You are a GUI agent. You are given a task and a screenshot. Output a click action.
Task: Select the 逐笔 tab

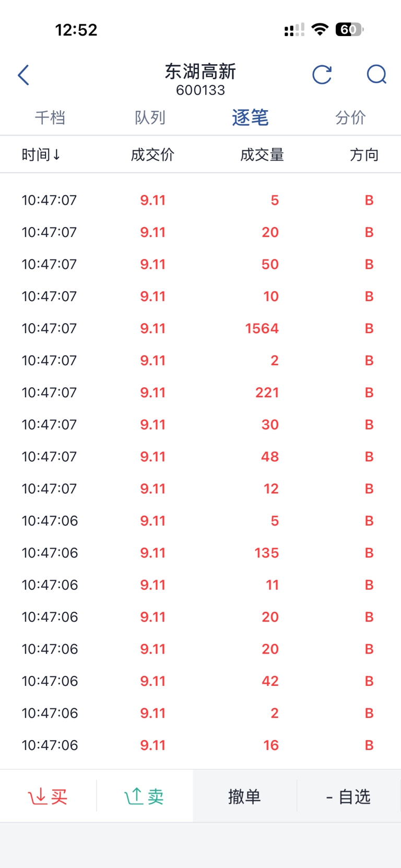tap(250, 118)
